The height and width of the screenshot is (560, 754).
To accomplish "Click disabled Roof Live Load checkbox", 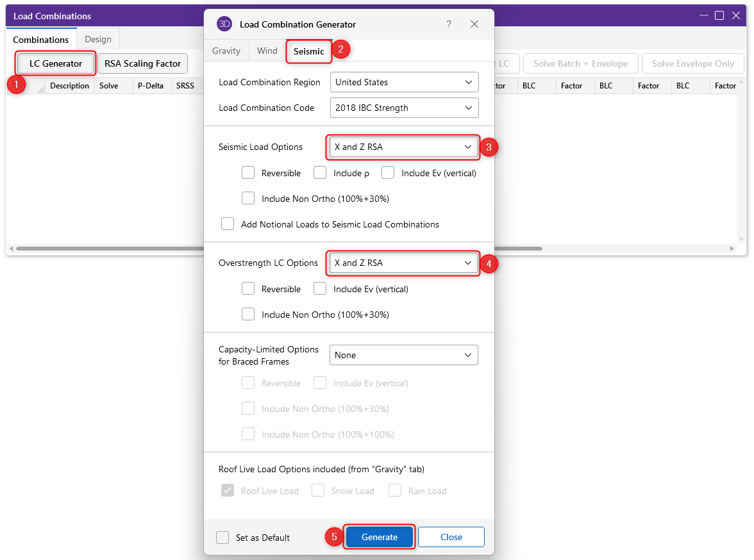I will point(228,490).
